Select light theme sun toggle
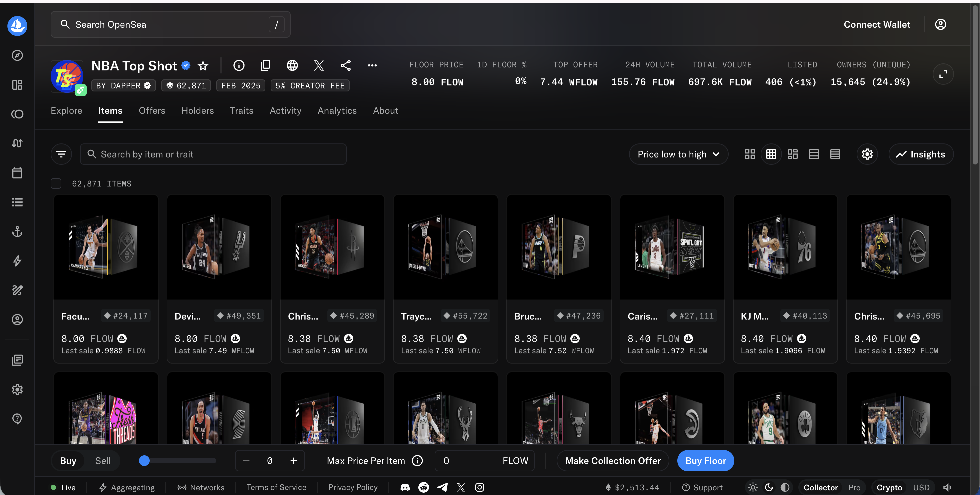Viewport: 980px width, 495px height. click(x=753, y=487)
